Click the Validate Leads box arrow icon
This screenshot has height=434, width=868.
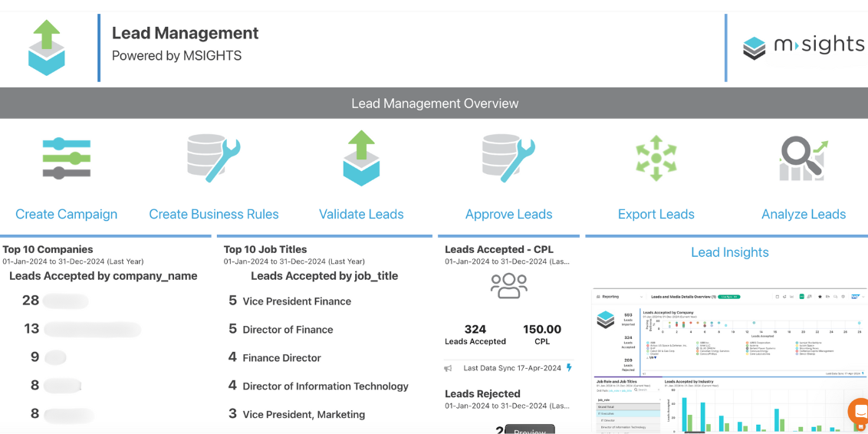coord(361,158)
